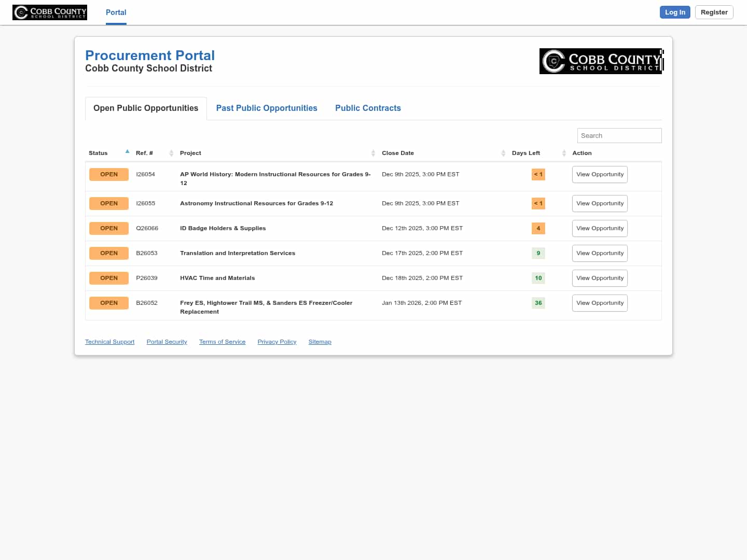Open the Public Contracts tab
This screenshot has height=560, width=747.
pyautogui.click(x=368, y=108)
